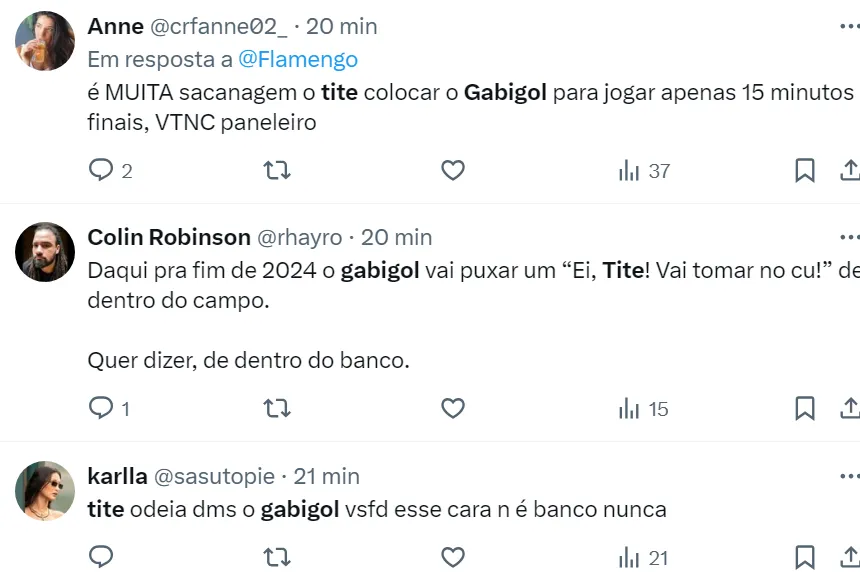Bookmark Anne's tweet
Viewport: 860px width, 572px height.
[x=804, y=171]
